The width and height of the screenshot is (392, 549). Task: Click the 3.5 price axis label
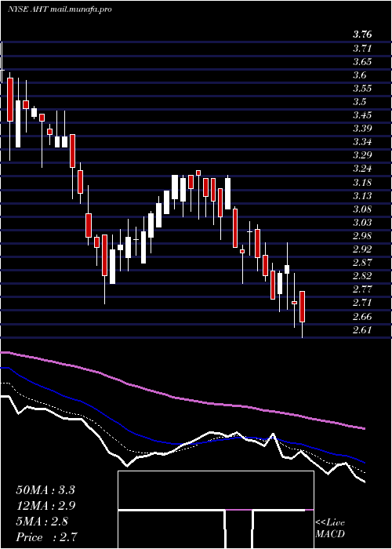tap(359, 101)
